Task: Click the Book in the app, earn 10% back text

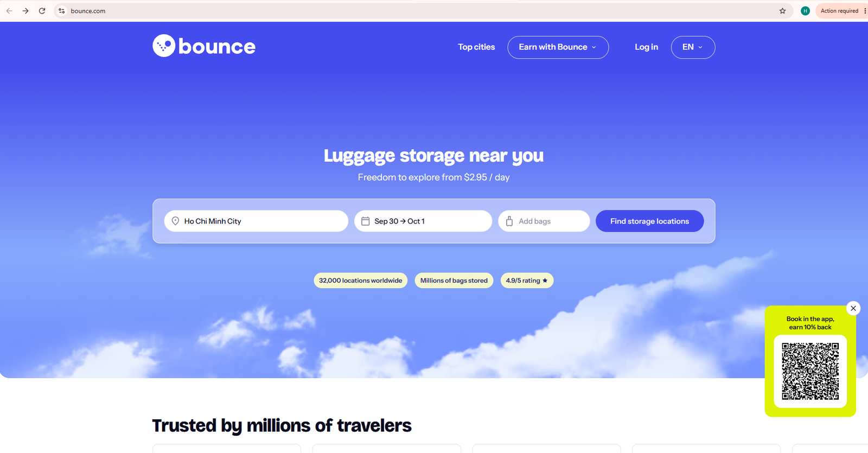Action: 810,323
